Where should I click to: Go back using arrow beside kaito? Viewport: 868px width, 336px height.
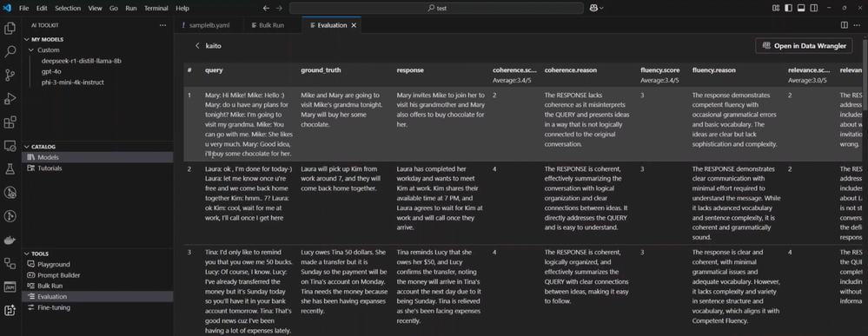coord(197,46)
